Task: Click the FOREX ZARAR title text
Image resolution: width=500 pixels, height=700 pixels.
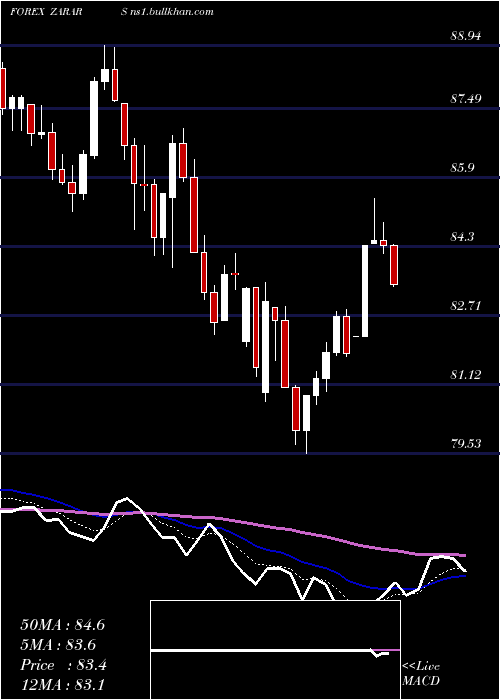Action: coord(46,12)
